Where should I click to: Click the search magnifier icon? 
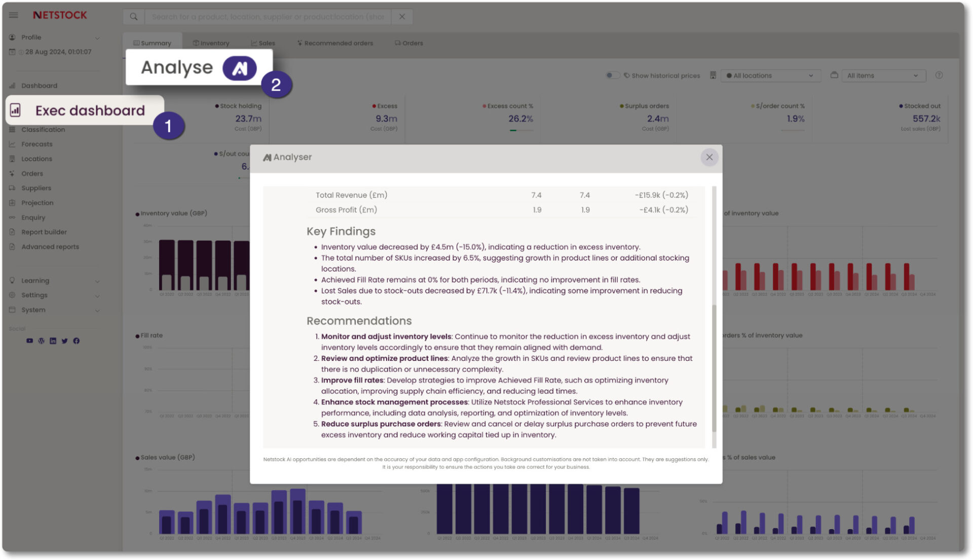[134, 17]
